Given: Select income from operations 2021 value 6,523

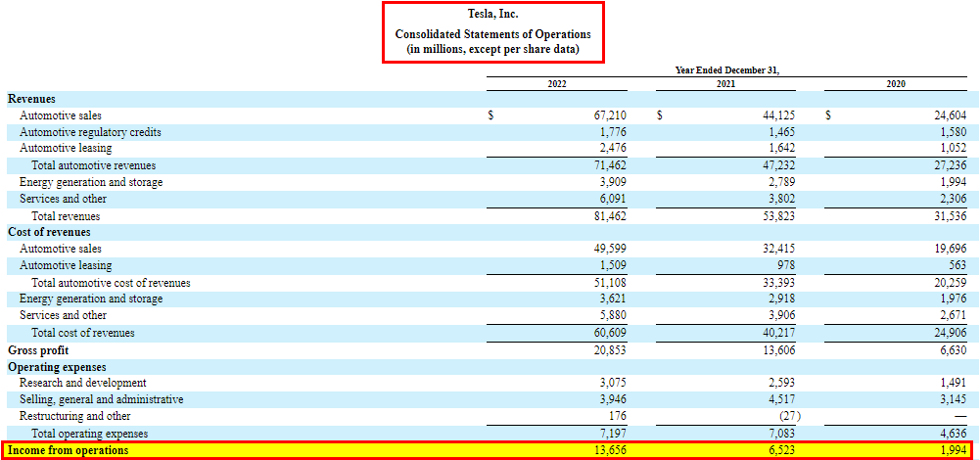Looking at the screenshot, I should (x=782, y=450).
